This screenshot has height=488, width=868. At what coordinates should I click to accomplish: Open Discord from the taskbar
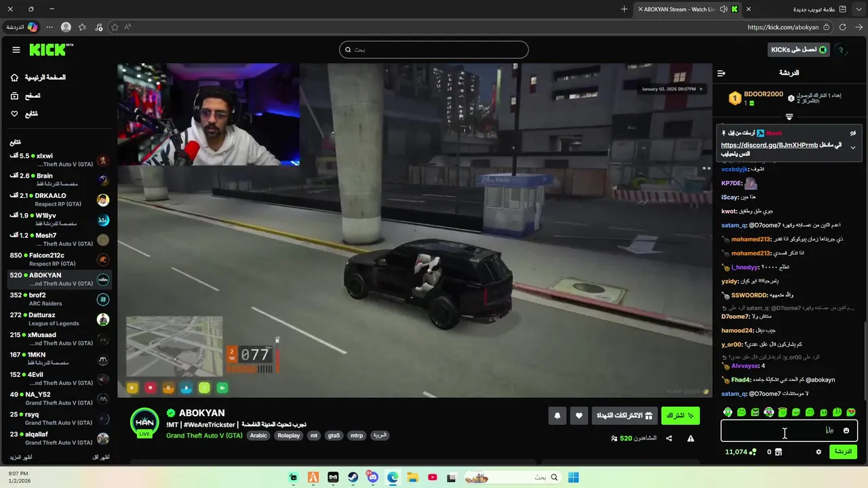click(x=373, y=477)
